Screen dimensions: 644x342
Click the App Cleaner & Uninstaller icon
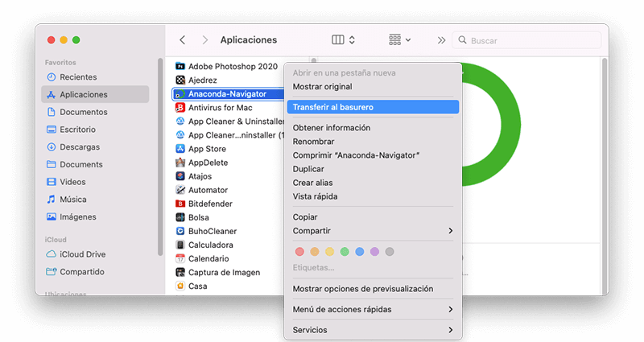pos(180,122)
